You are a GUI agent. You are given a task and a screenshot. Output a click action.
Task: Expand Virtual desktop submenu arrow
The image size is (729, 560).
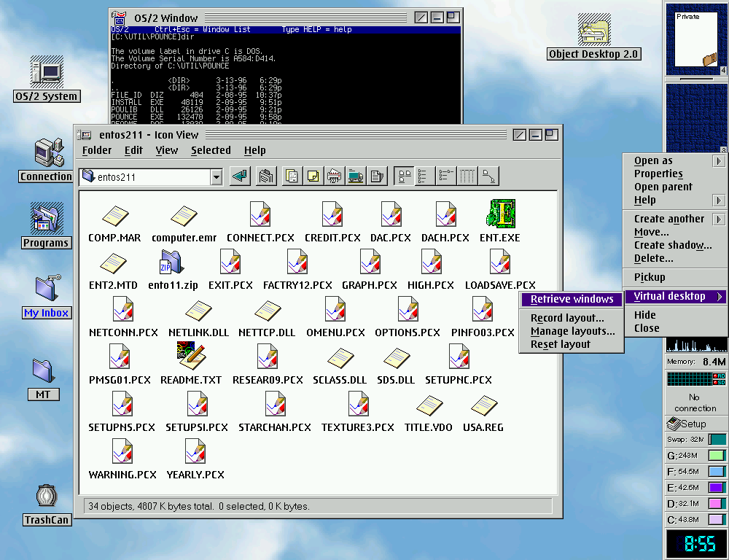(720, 296)
